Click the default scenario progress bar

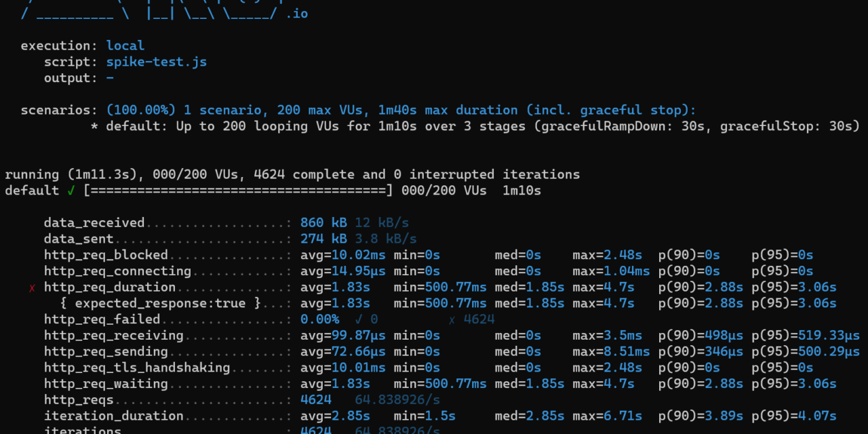[238, 191]
